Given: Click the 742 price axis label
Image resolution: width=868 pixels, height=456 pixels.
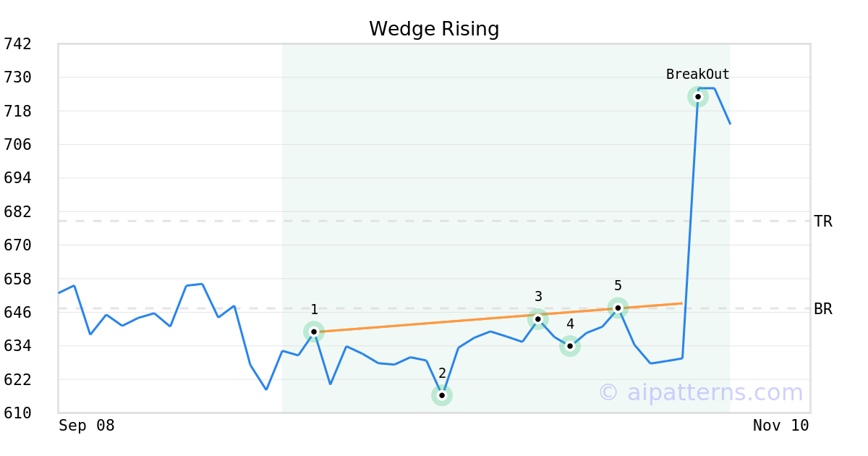Looking at the screenshot, I should coord(18,44).
